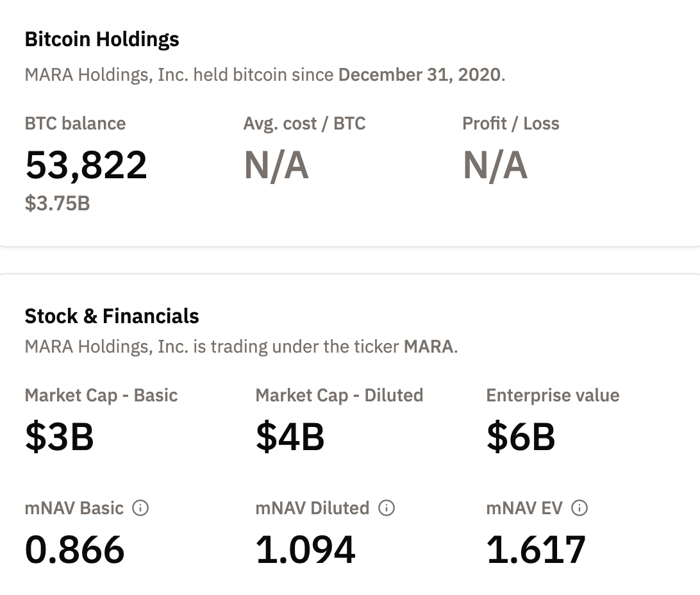This screenshot has height=595, width=700.
Task: Click the $3.75B balance value
Action: pyautogui.click(x=57, y=203)
